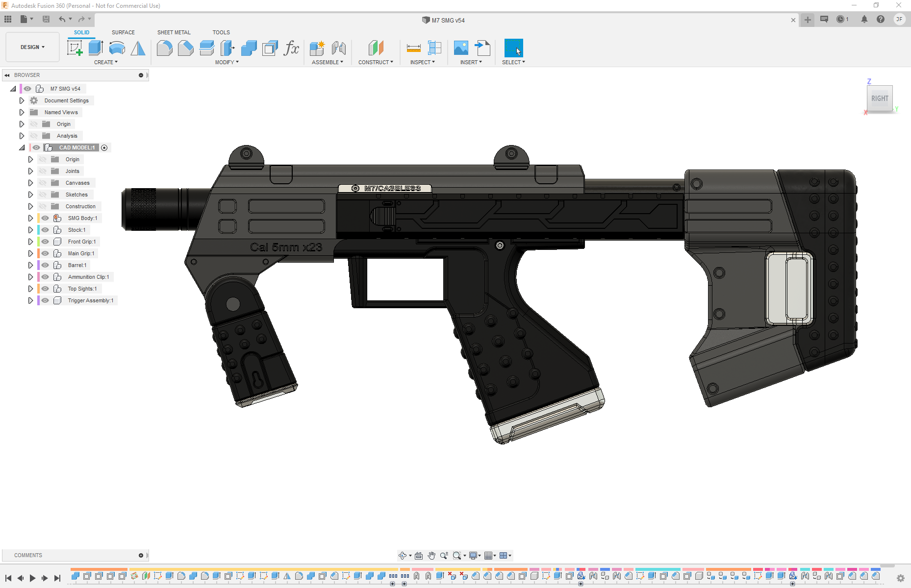This screenshot has width=911, height=588.
Task: Open the SHEET METAL tab
Action: [x=174, y=32]
